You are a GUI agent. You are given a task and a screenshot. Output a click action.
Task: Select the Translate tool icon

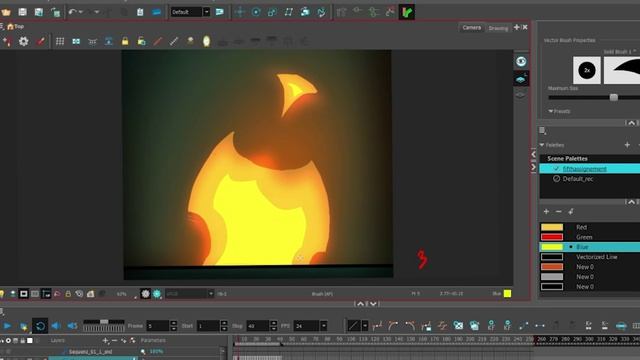pos(240,12)
